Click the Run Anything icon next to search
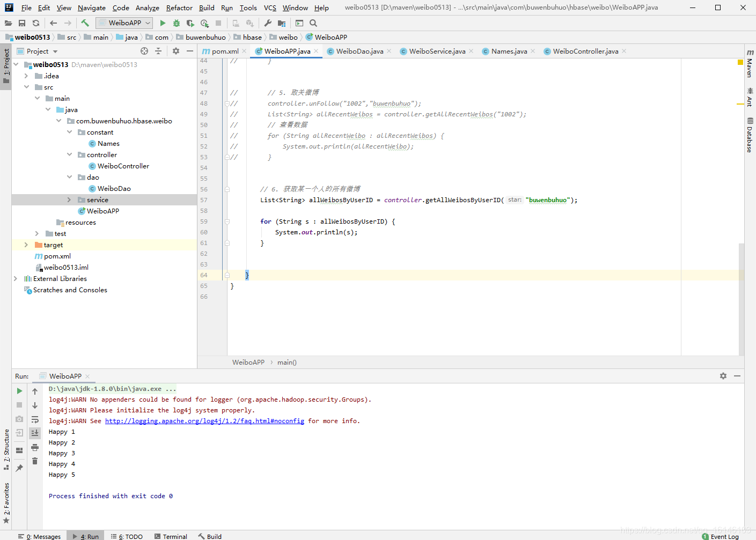Image resolution: width=756 pixels, height=540 pixels. click(299, 23)
